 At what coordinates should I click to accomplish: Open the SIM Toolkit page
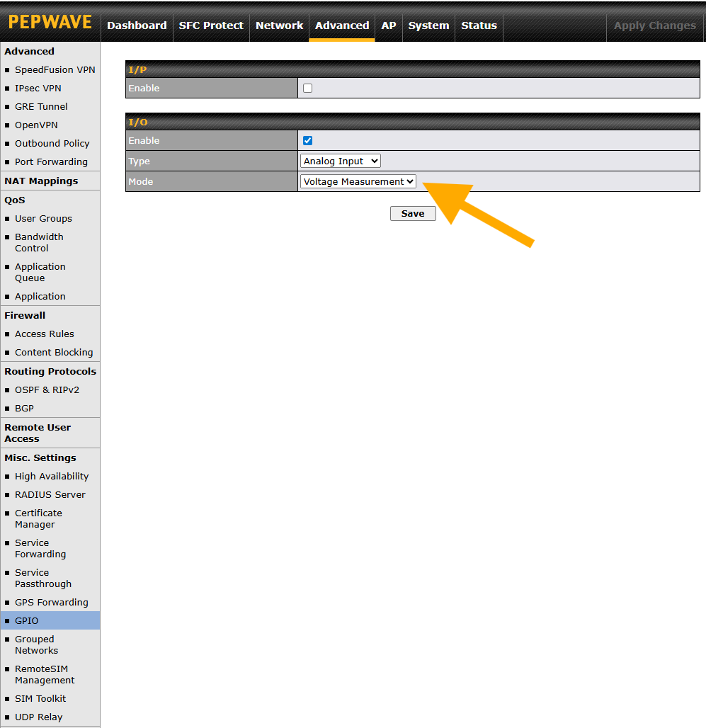(x=40, y=699)
